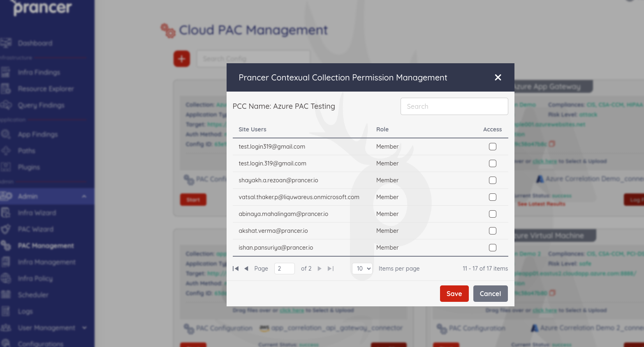Toggle access for test.login.319@gmail.com
Viewport: 644px width, 347px height.
pyautogui.click(x=493, y=163)
